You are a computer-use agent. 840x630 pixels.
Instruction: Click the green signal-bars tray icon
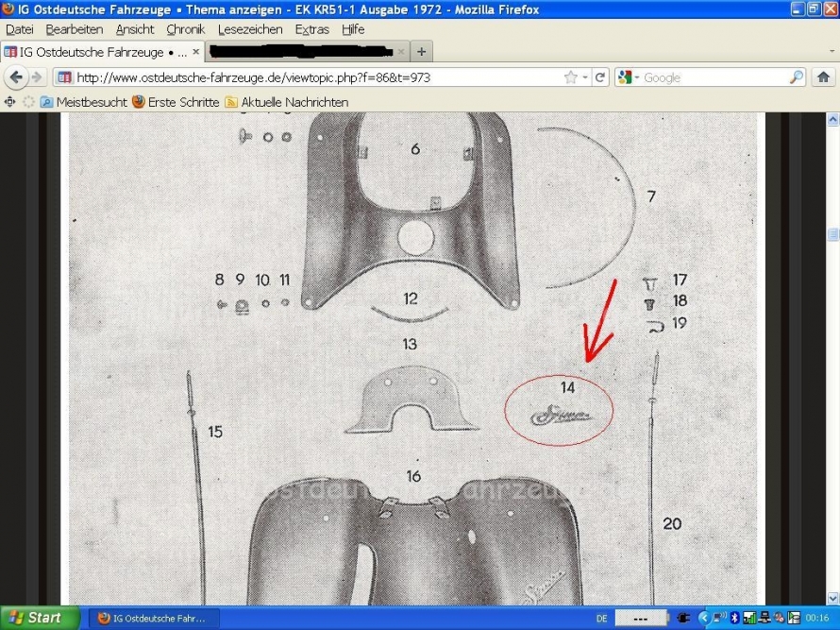point(749,619)
